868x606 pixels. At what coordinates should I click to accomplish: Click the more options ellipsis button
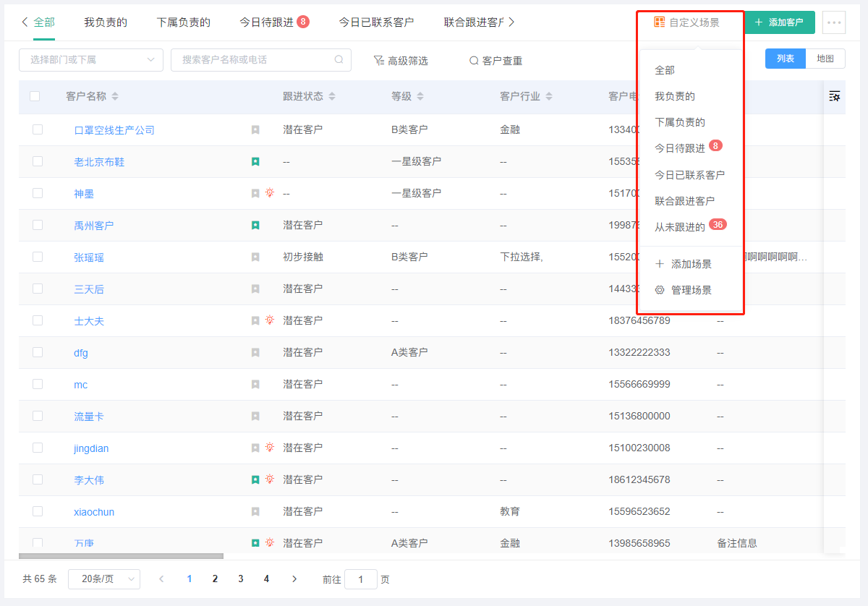click(834, 22)
